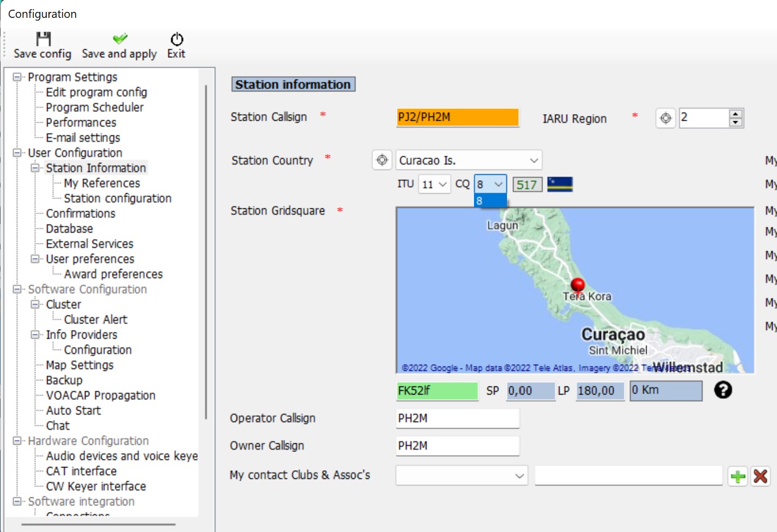This screenshot has height=532, width=777.
Task: Click the Station Callsign field PJ2/PH2M
Action: pos(458,117)
